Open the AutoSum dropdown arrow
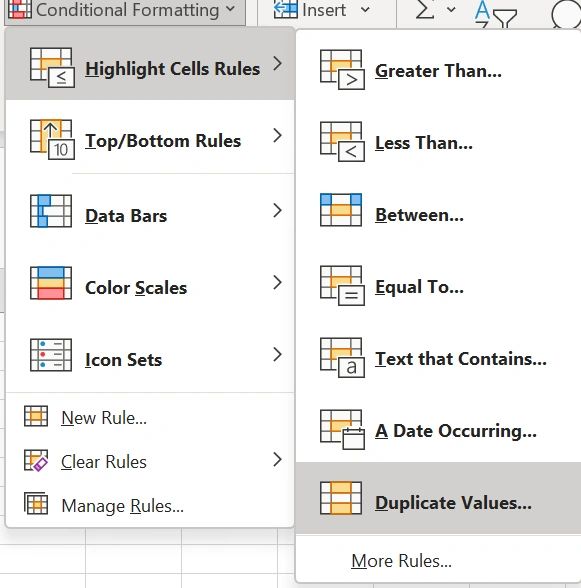This screenshot has height=588, width=581. [452, 10]
